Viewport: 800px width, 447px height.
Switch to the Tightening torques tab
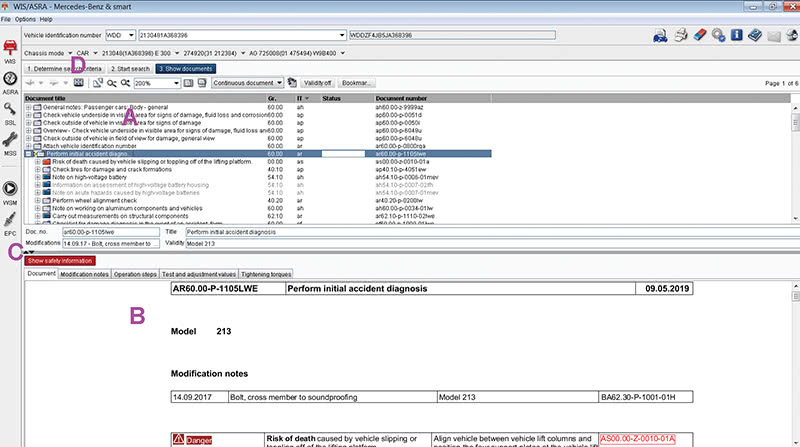click(266, 274)
